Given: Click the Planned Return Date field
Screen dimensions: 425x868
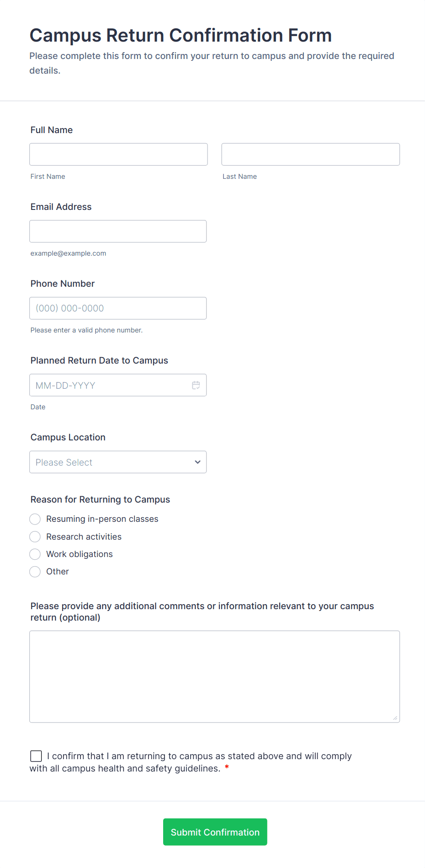Looking at the screenshot, I should tap(110, 385).
